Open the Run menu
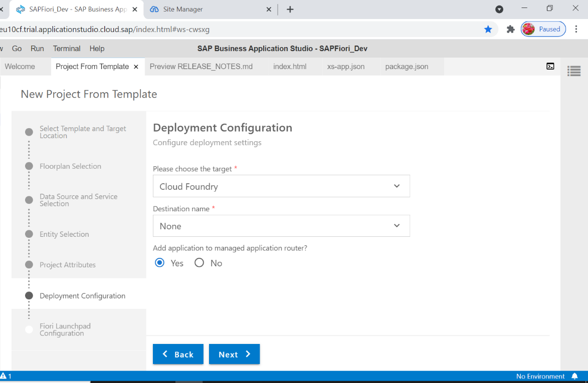 click(x=37, y=49)
